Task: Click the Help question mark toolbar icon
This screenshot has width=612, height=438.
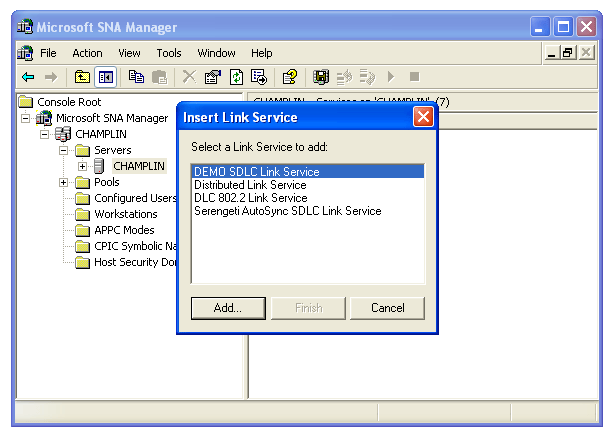Action: (290, 77)
